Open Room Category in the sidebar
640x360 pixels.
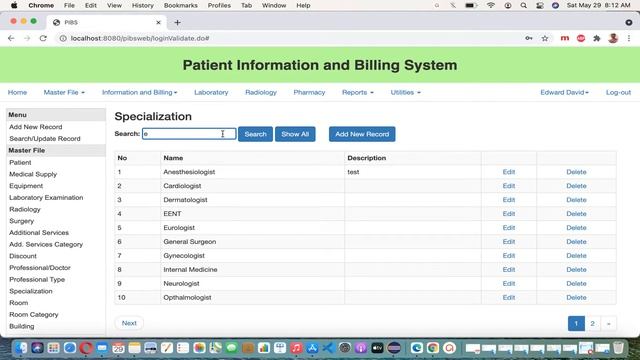pyautogui.click(x=33, y=315)
